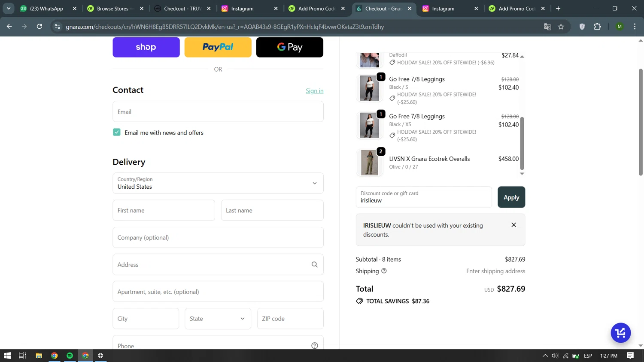Open the tab search dropdown arrow
The width and height of the screenshot is (644, 362).
(9, 9)
